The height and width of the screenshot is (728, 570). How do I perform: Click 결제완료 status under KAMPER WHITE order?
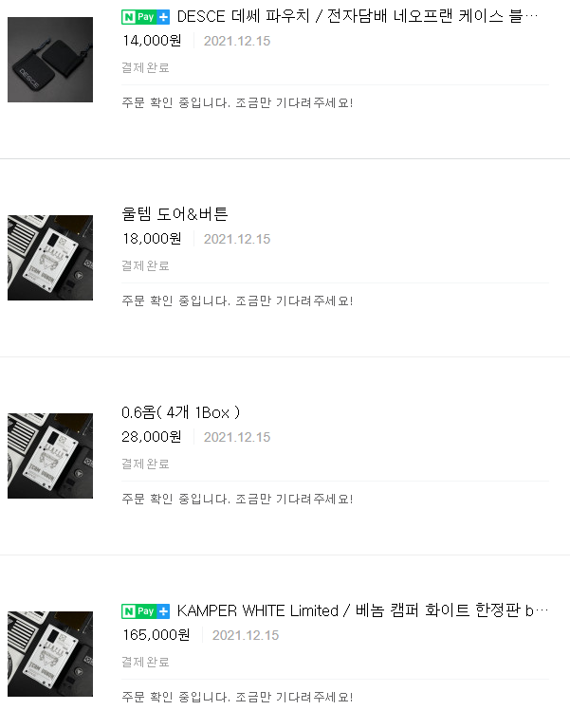click(x=145, y=662)
